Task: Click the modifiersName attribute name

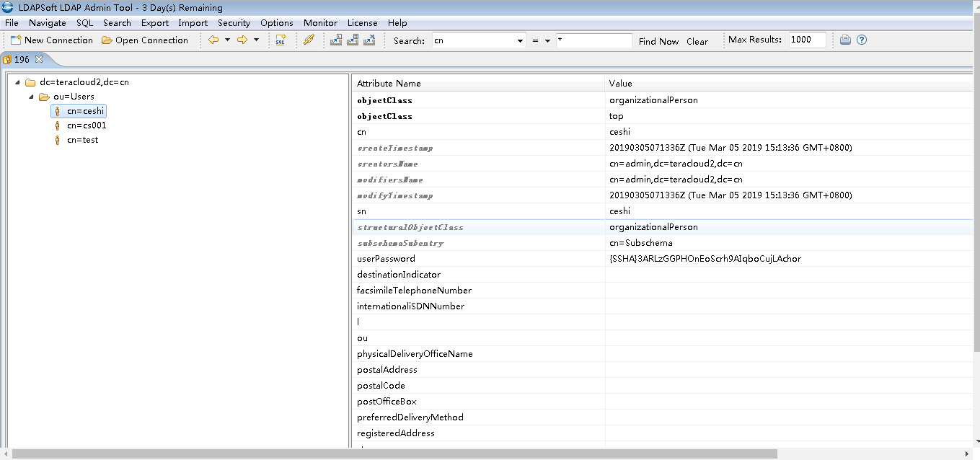Action: click(390, 180)
